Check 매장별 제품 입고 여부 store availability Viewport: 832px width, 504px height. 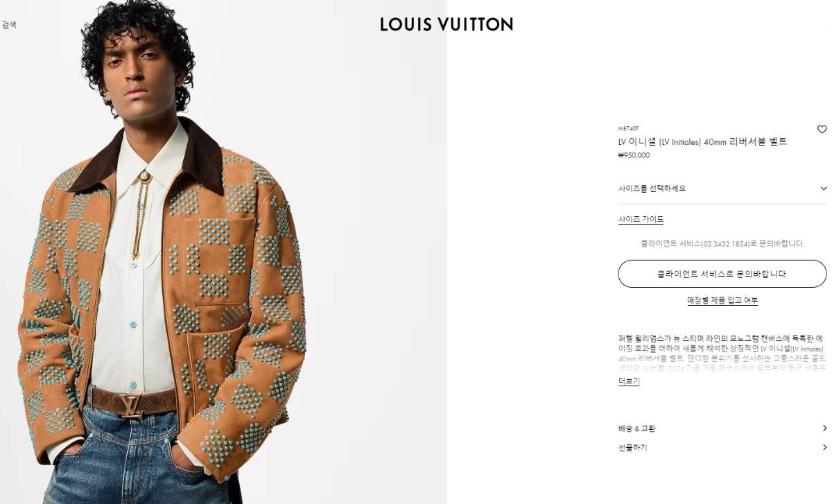(x=722, y=300)
